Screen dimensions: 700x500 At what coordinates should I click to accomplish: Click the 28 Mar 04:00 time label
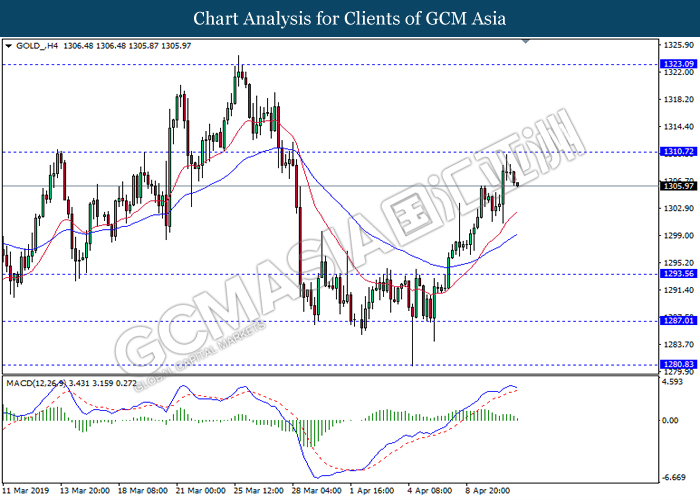(317, 491)
